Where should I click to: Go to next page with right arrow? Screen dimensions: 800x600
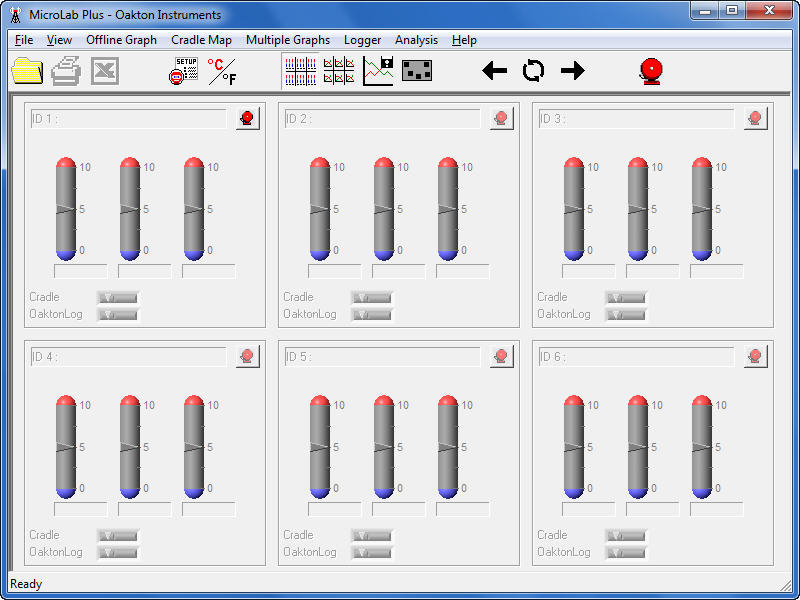(x=572, y=70)
